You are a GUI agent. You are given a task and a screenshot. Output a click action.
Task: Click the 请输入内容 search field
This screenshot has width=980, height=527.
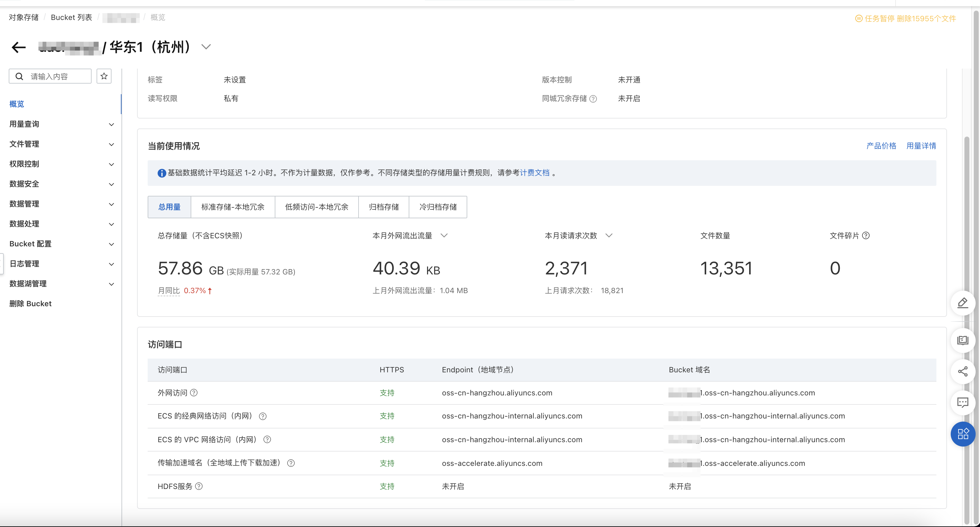pyautogui.click(x=57, y=76)
